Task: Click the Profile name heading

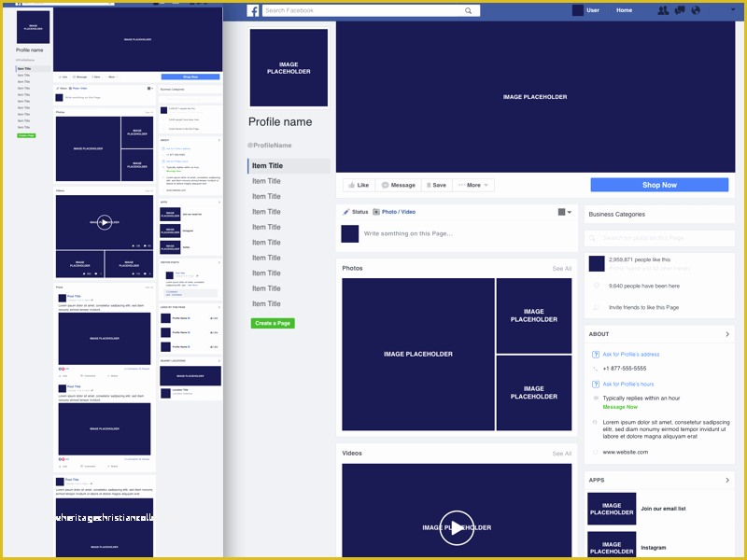Action: click(x=280, y=122)
